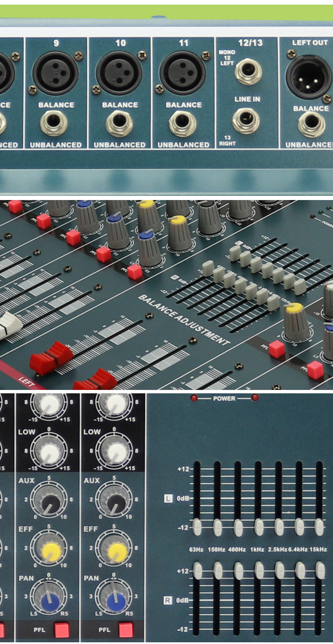Click the "63Hz" frequency label

196,549
